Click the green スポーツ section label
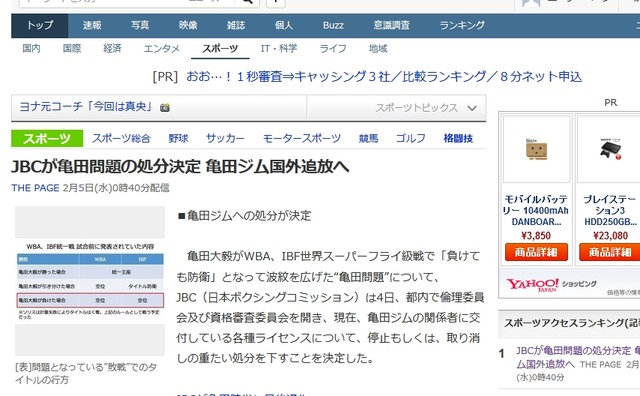 tap(47, 138)
